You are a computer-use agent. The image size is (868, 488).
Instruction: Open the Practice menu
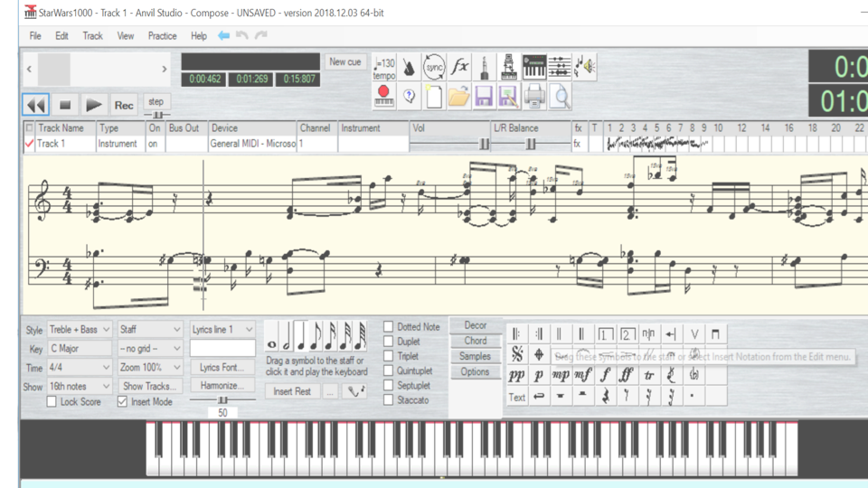tap(162, 36)
